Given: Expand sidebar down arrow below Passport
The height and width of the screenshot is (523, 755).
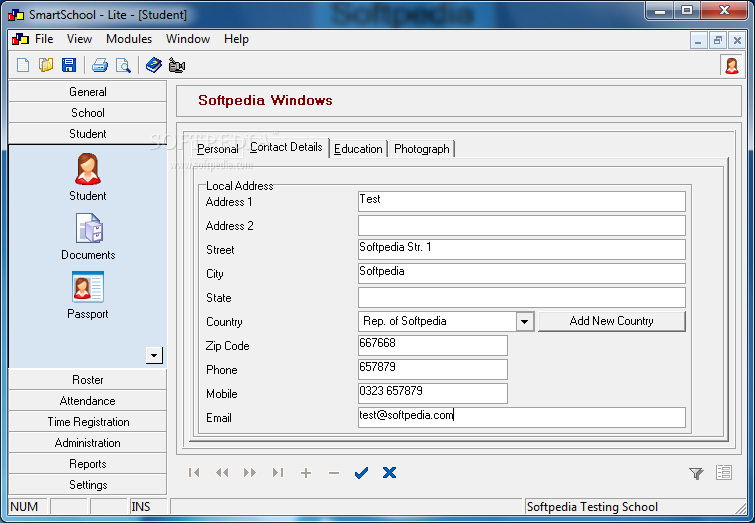Looking at the screenshot, I should pyautogui.click(x=154, y=355).
